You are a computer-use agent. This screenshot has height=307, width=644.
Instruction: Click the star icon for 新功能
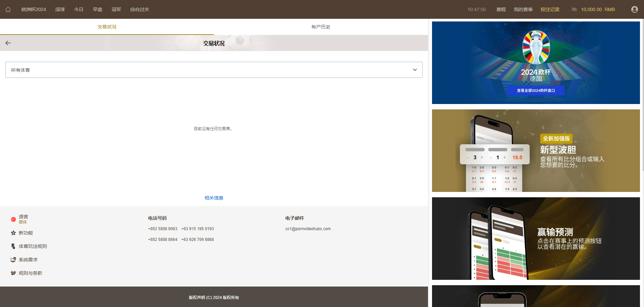pyautogui.click(x=13, y=233)
